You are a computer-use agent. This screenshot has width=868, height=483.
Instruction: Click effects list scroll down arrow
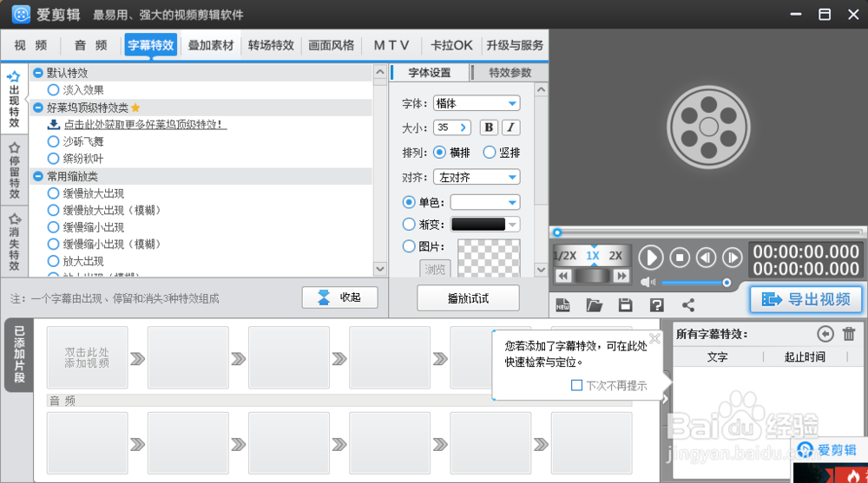pos(380,269)
